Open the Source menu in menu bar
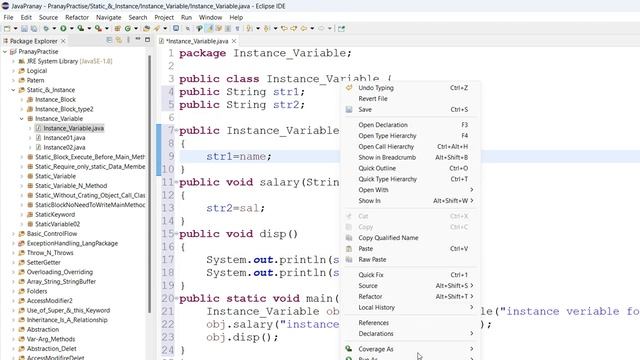The width and height of the screenshot is (640, 360). (x=48, y=18)
